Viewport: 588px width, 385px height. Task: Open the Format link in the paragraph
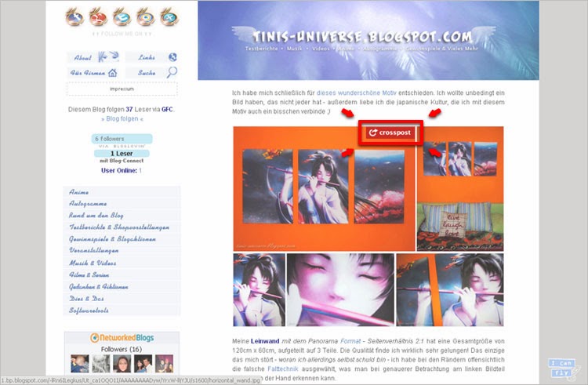[x=350, y=341]
